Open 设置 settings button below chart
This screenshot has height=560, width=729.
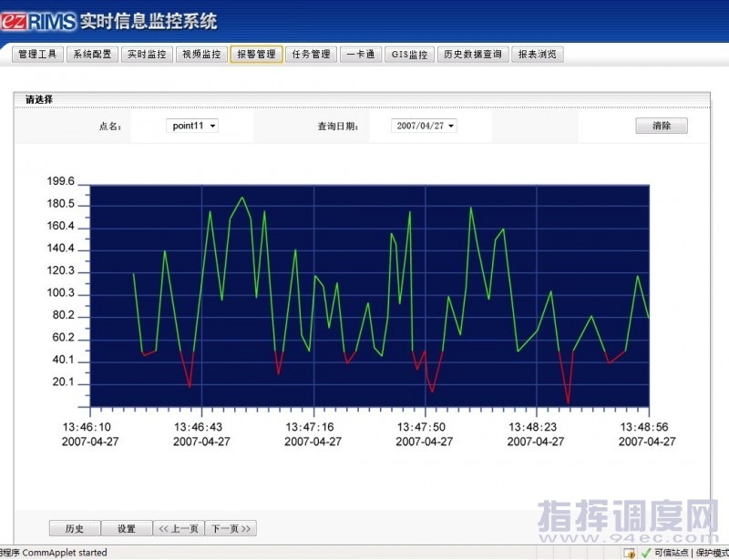click(x=126, y=528)
